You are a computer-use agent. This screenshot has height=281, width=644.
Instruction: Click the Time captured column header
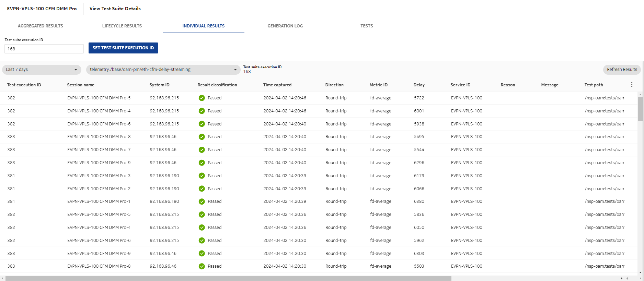(x=277, y=85)
